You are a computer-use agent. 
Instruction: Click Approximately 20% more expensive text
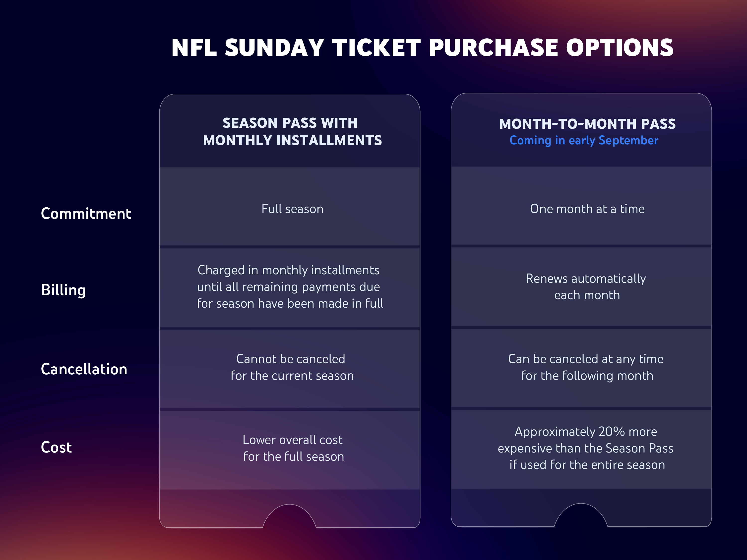585,448
